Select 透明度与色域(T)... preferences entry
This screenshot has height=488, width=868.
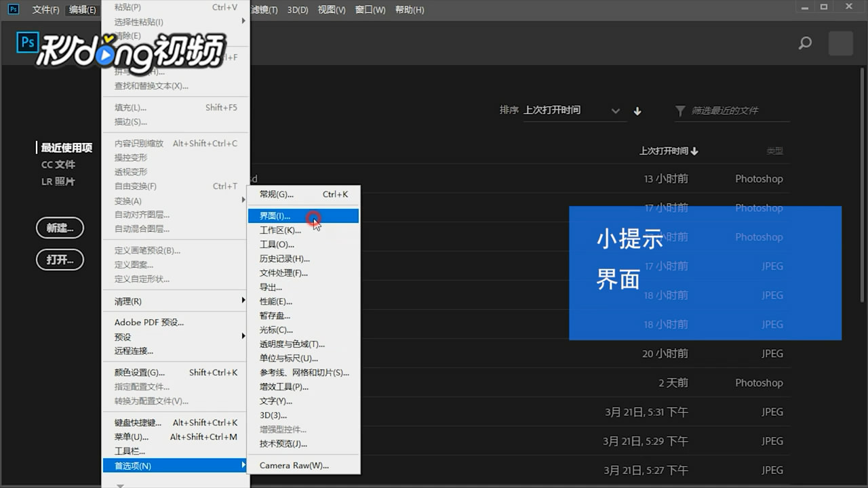pos(303,344)
